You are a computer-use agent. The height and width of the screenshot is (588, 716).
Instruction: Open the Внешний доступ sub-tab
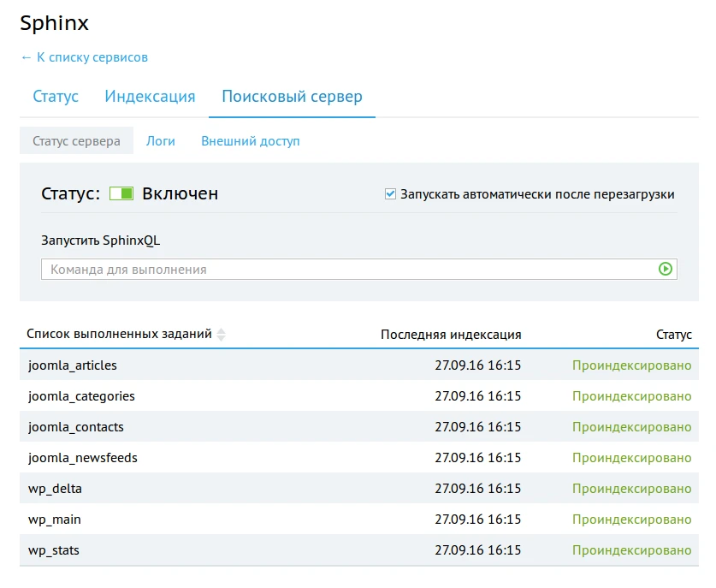(x=251, y=140)
